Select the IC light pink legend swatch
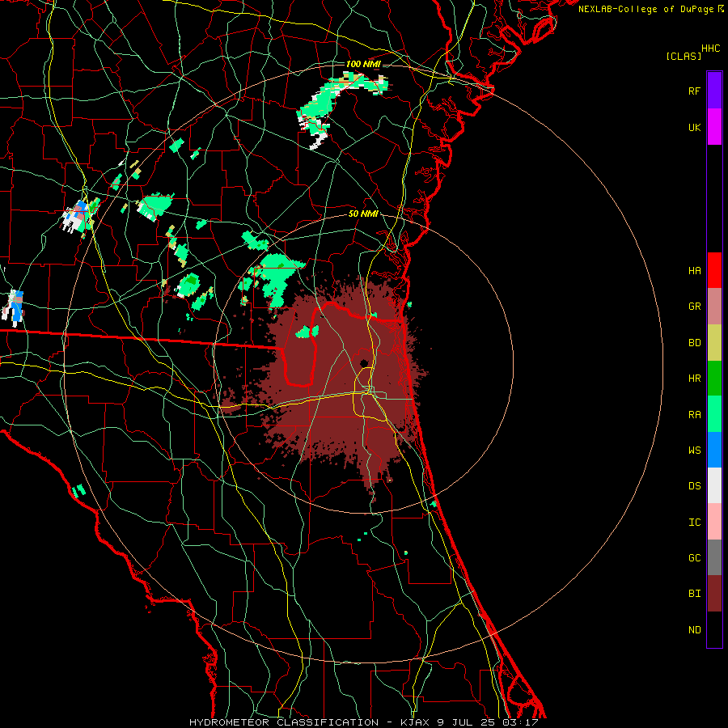 coord(714,522)
